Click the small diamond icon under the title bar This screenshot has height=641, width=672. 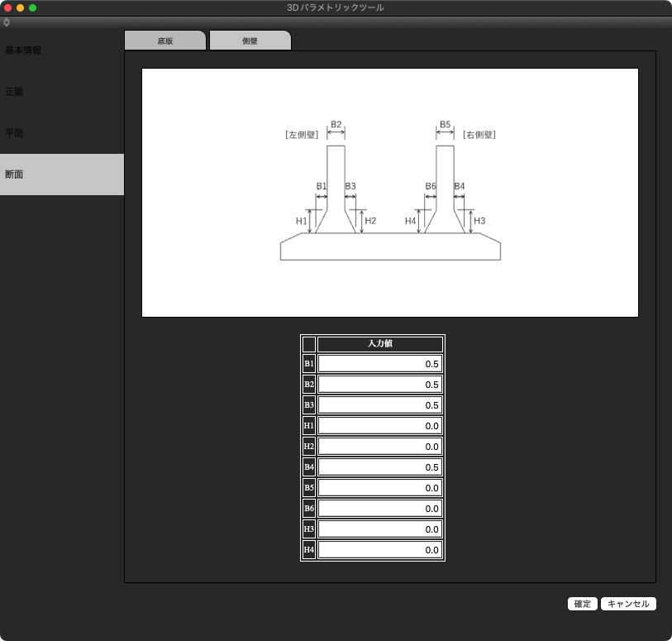coord(7,22)
